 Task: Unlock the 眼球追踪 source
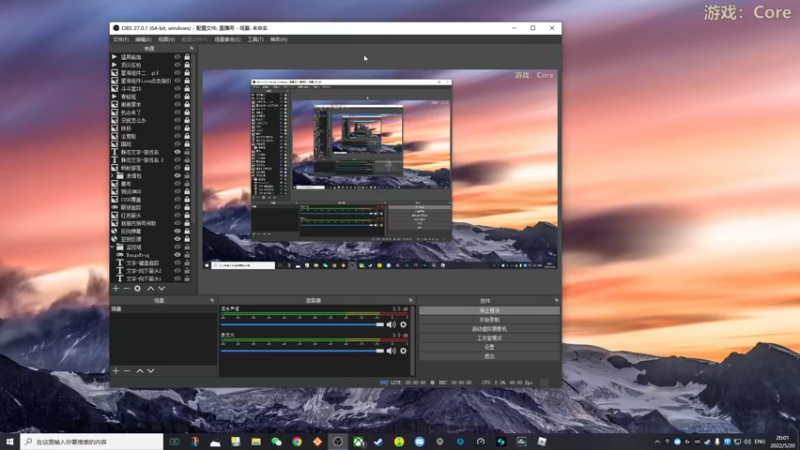187,207
